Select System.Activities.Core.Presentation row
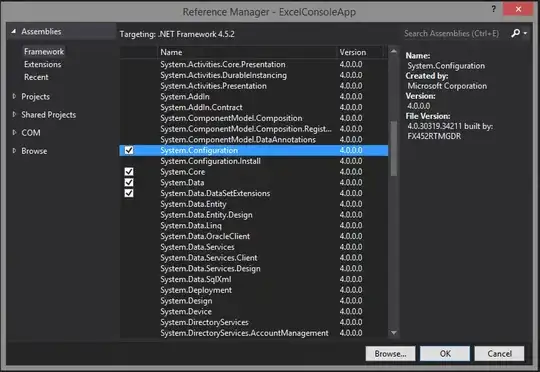540x372 pixels. pos(253,64)
